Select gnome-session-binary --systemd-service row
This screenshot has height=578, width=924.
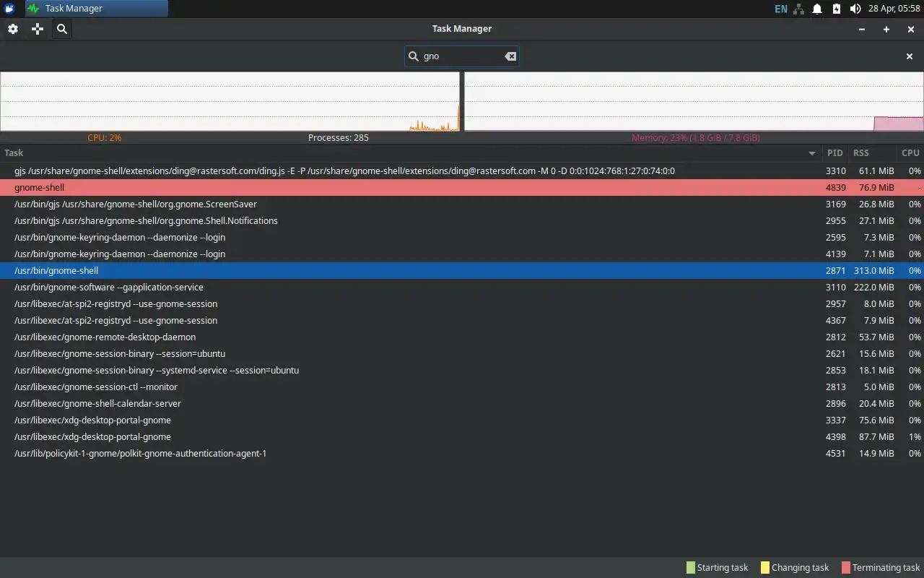pos(462,371)
